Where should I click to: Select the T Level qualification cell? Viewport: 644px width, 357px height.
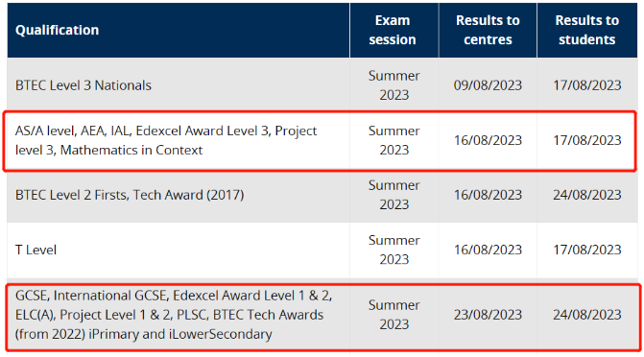click(179, 250)
